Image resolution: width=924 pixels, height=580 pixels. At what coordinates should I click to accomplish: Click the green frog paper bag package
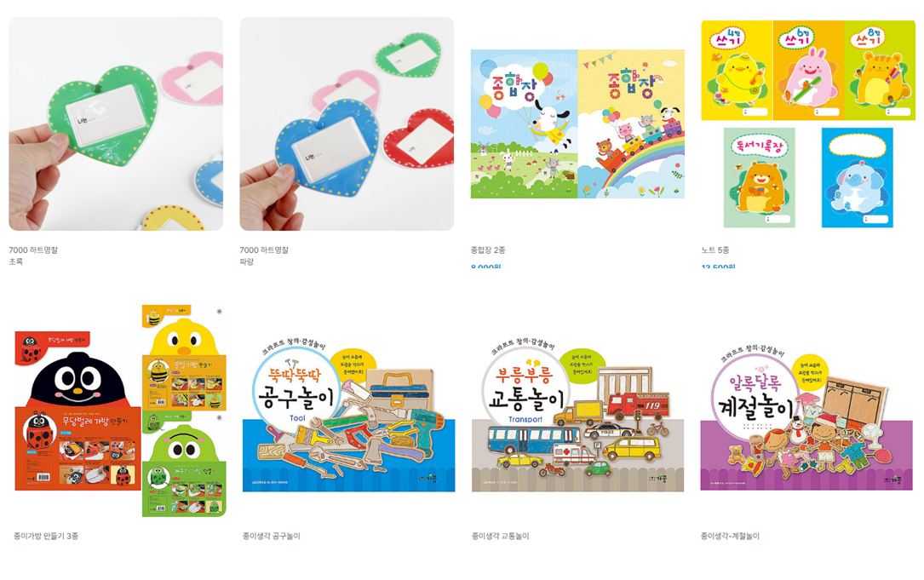click(x=185, y=464)
